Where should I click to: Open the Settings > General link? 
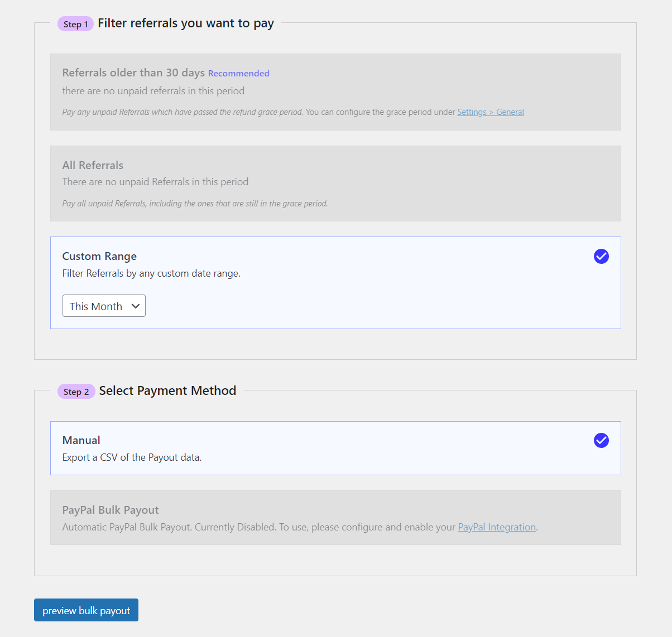coord(491,112)
